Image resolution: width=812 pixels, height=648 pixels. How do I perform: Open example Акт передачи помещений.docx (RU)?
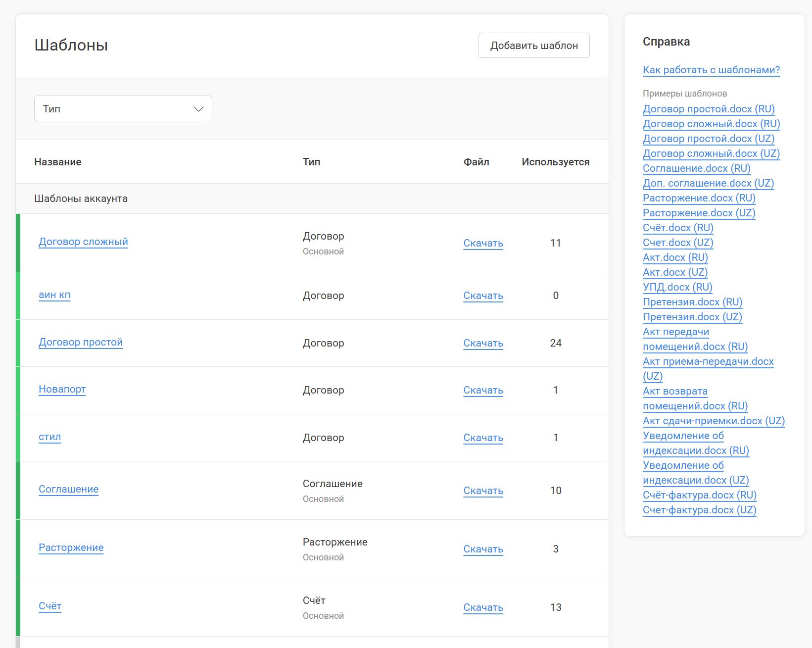pos(695,339)
